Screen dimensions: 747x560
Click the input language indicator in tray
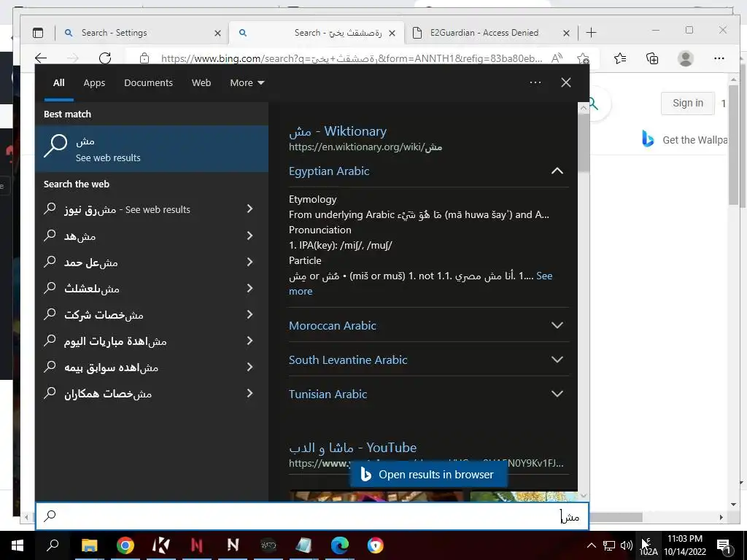649,546
